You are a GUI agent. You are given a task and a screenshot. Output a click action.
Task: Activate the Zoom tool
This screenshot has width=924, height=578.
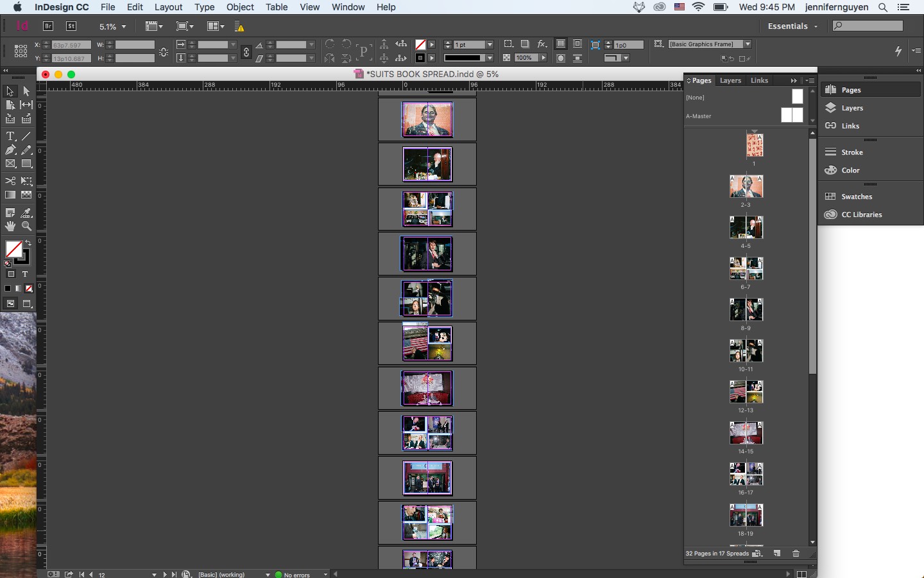pyautogui.click(x=26, y=226)
